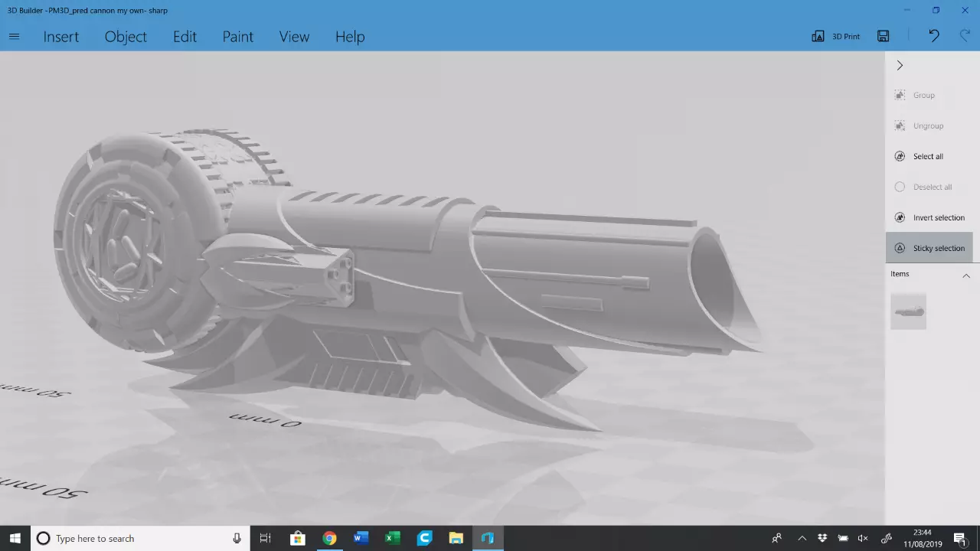
Task: Launch Google Chrome from the taskbar
Action: (x=329, y=538)
